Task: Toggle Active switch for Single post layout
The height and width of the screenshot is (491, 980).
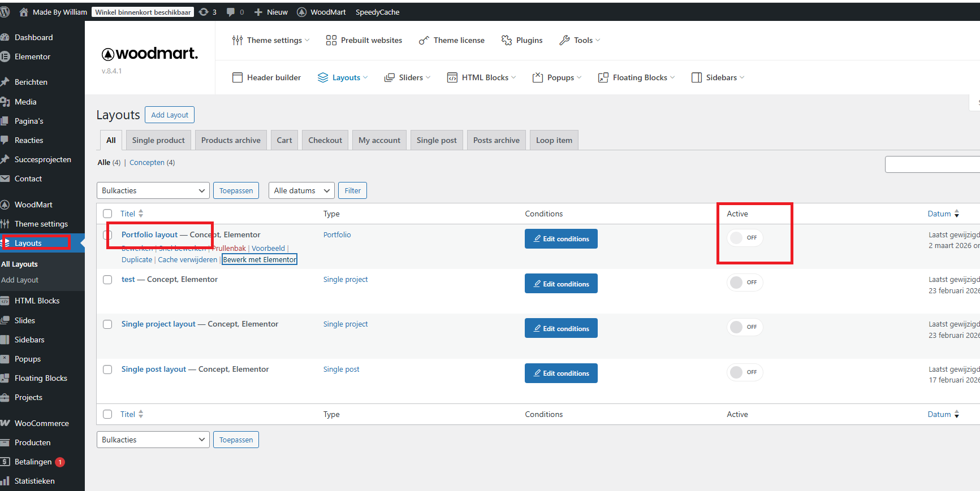Action: 745,372
